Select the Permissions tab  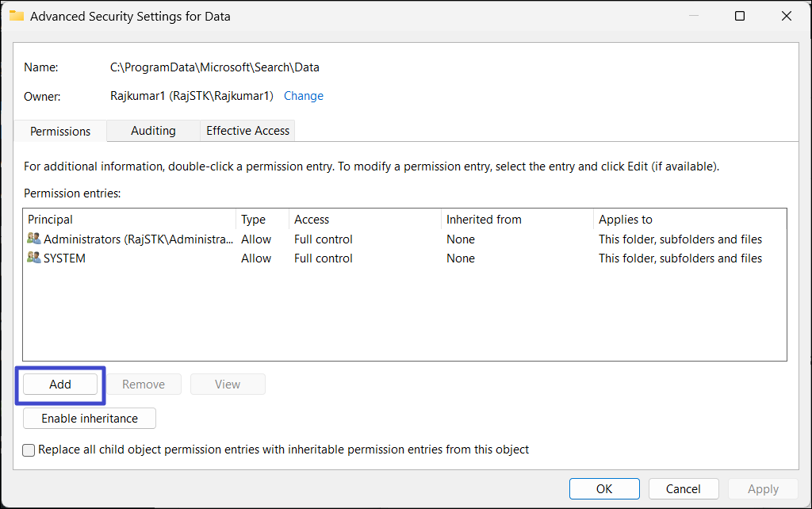60,132
